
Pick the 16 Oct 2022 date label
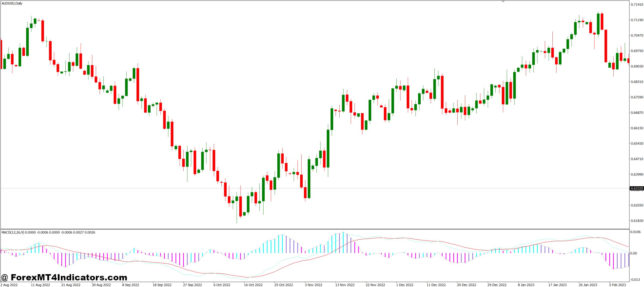253,285
